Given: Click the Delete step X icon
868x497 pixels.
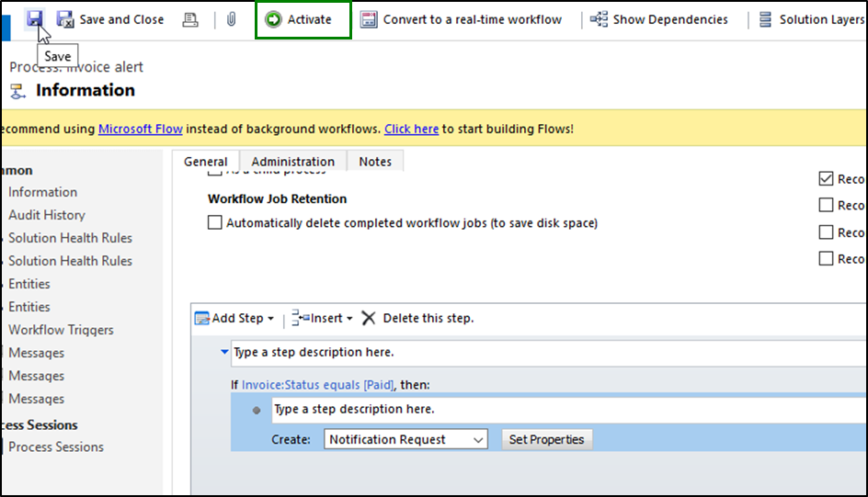Looking at the screenshot, I should point(369,319).
